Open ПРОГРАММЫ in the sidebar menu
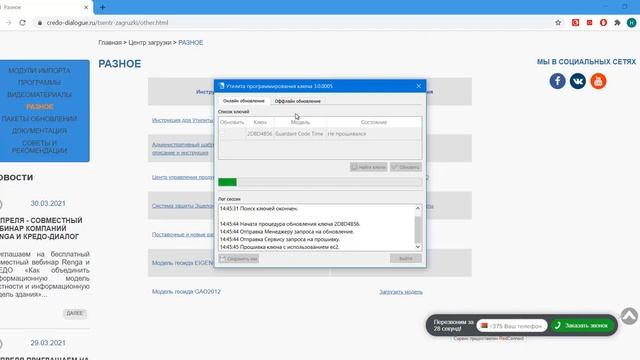 [39, 82]
